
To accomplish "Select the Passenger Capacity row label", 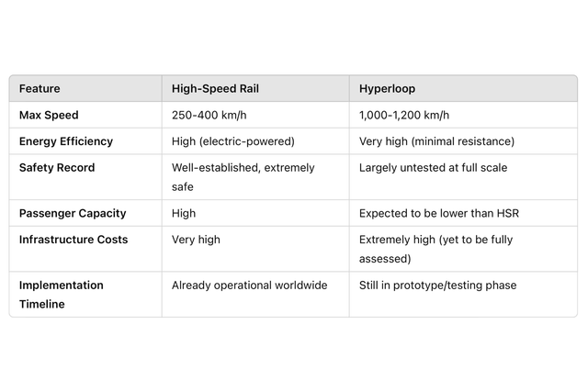I will (x=73, y=213).
